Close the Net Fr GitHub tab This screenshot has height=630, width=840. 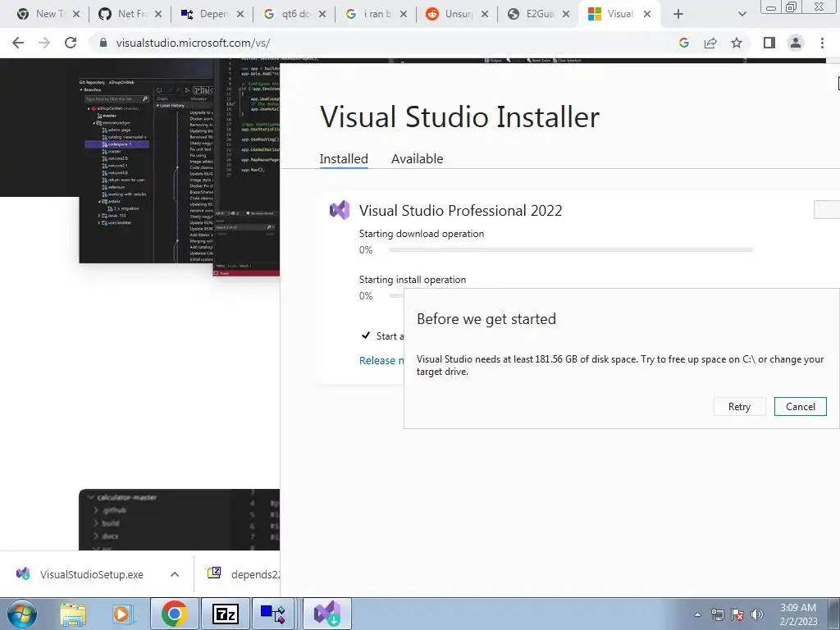(x=158, y=15)
